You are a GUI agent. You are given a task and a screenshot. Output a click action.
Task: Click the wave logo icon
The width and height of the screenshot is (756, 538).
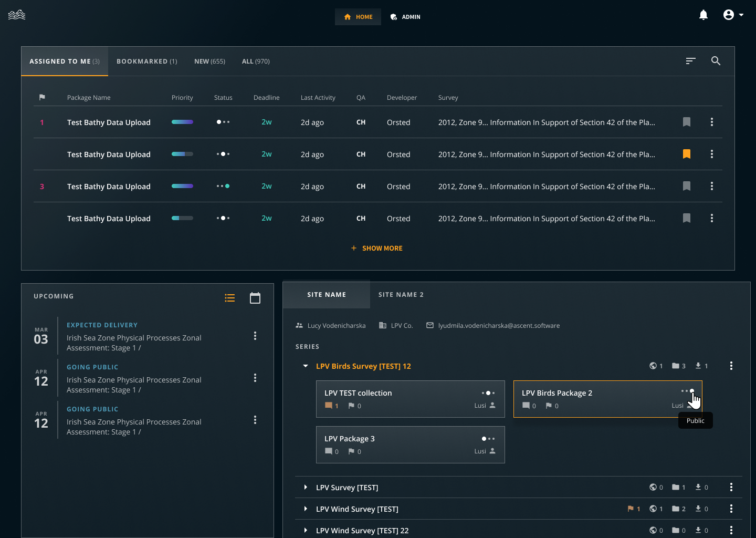point(17,15)
